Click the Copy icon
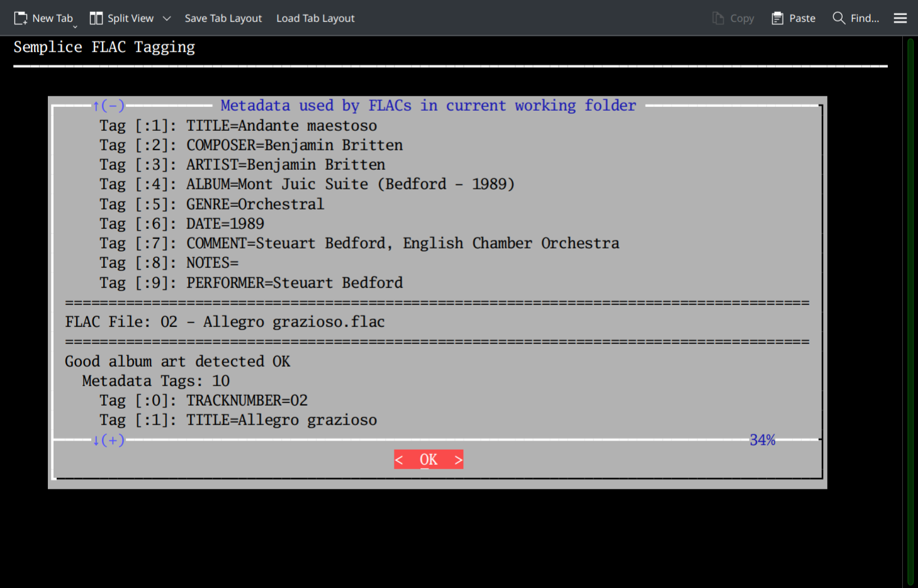918x588 pixels. tap(717, 18)
